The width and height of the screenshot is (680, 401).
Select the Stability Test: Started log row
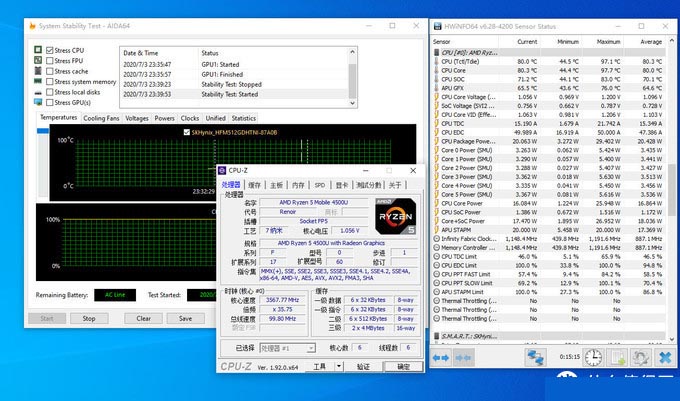coord(234,94)
